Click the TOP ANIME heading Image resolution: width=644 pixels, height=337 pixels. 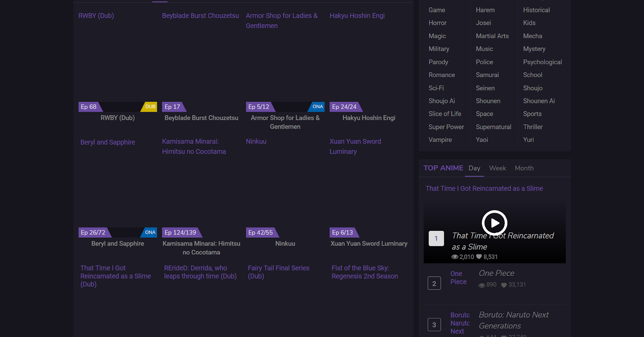pos(443,168)
